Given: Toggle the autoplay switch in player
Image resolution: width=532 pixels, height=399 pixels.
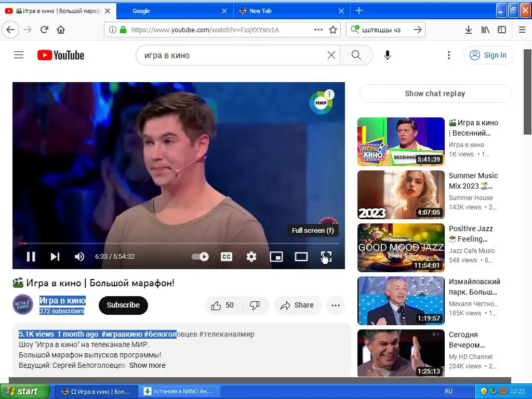Looking at the screenshot, I should tap(200, 257).
